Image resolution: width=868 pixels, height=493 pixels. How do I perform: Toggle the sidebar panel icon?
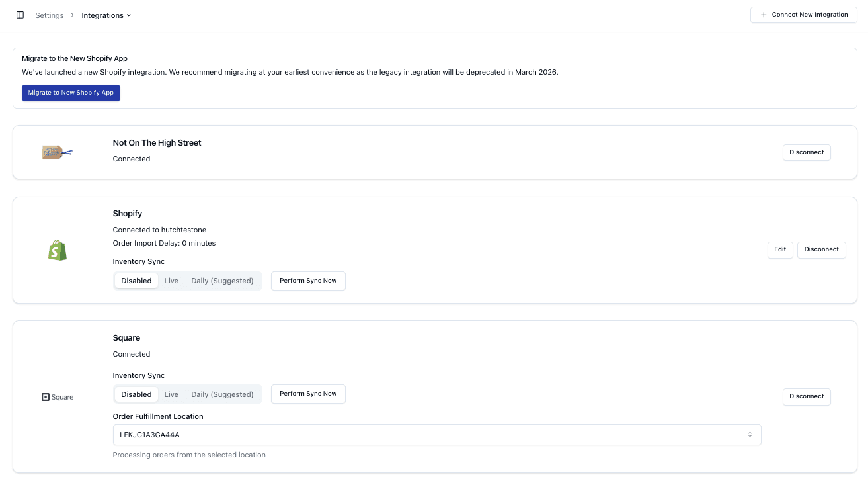coord(20,15)
